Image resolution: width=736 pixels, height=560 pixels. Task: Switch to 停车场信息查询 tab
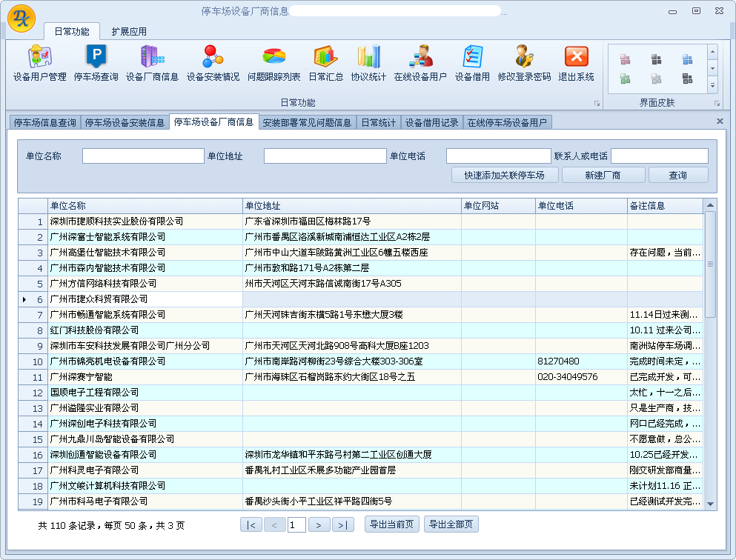(45, 122)
